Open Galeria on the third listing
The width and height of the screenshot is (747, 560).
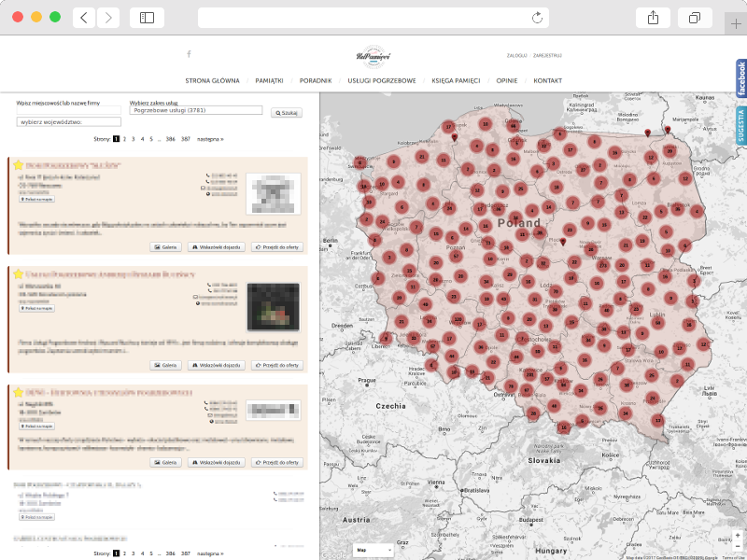pos(166,462)
